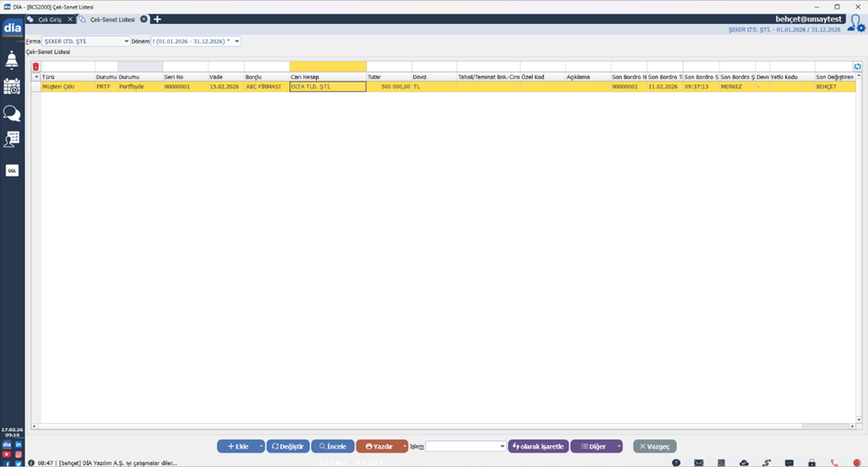Screen dimensions: 868x467
Task: Click the refresh icon at grid top-right
Action: coord(858,66)
